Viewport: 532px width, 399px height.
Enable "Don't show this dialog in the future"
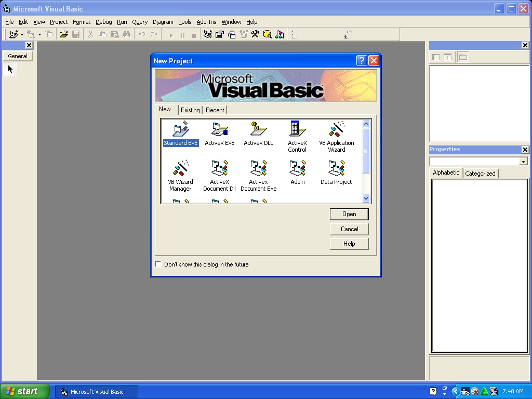click(x=158, y=264)
